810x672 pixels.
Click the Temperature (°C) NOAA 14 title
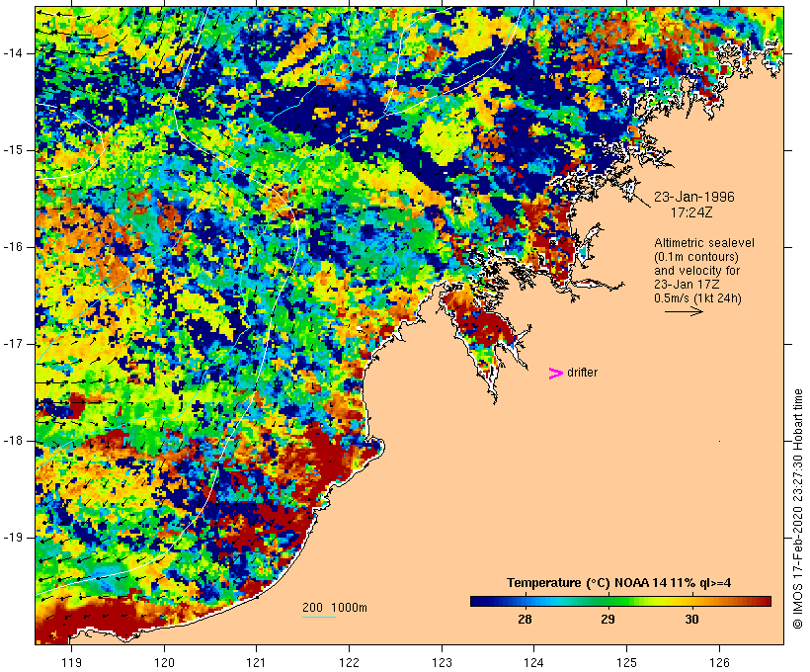point(618,582)
